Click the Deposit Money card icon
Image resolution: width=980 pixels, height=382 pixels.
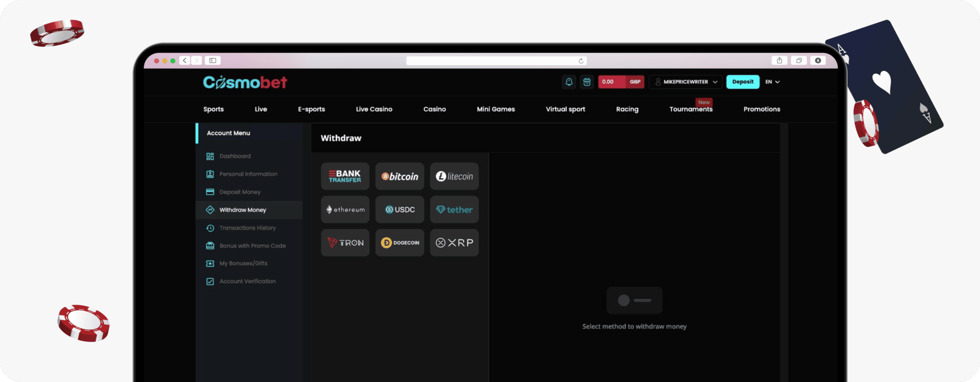tap(210, 192)
